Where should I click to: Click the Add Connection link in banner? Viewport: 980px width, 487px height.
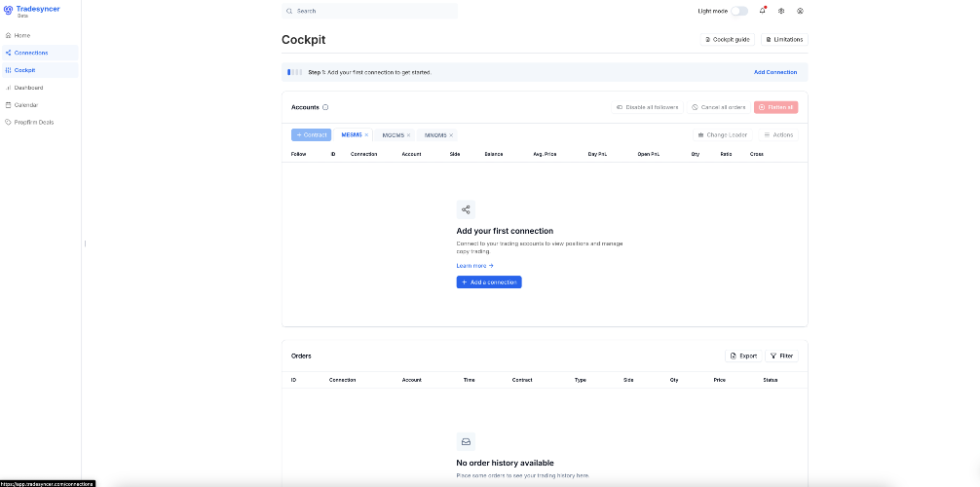(775, 72)
